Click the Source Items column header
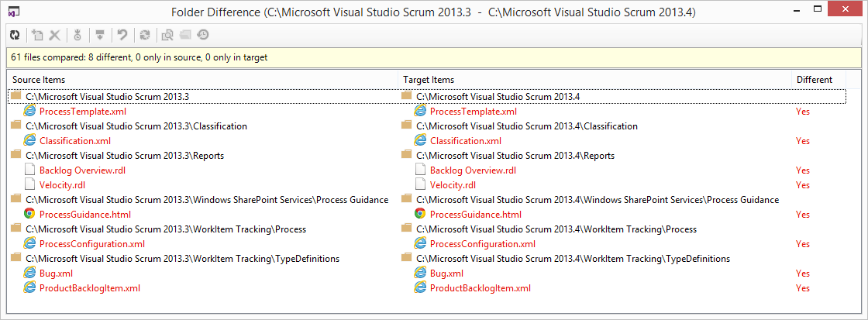868x320 pixels. 39,80
